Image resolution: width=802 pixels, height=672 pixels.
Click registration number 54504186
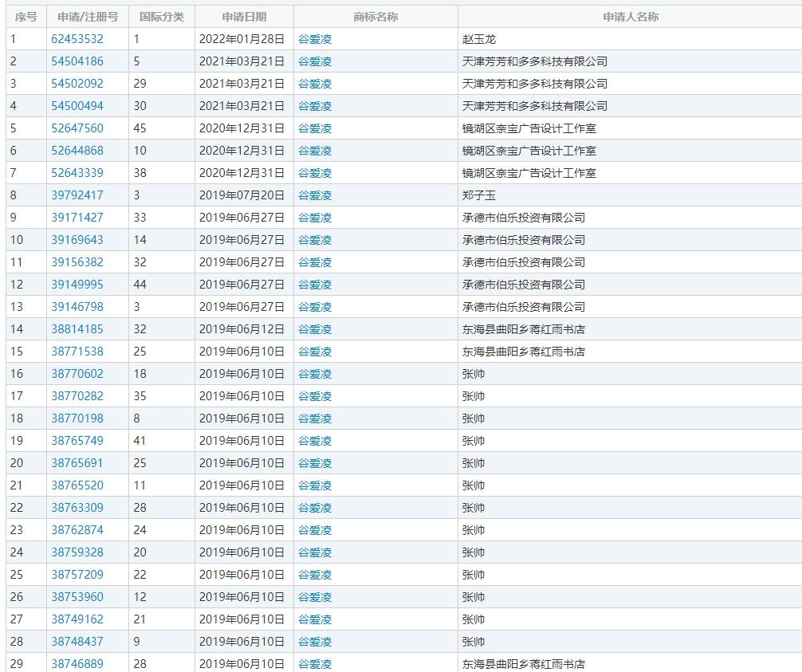coord(77,61)
